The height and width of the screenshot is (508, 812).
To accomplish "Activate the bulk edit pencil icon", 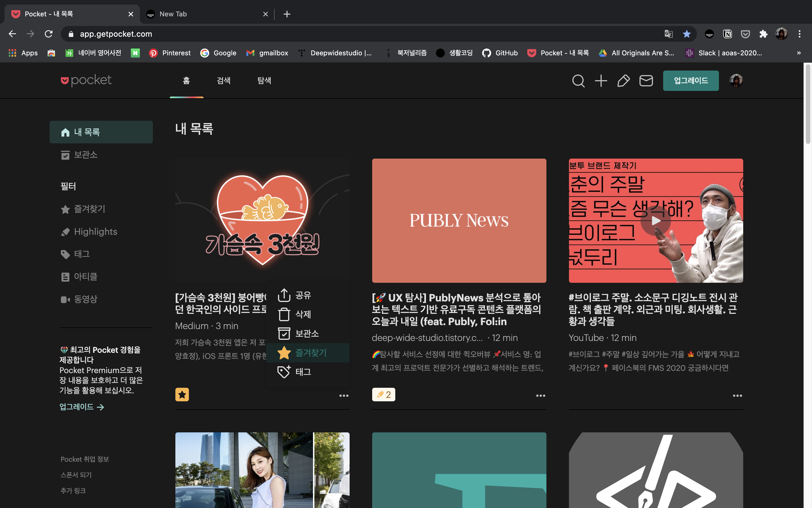I will [x=623, y=81].
